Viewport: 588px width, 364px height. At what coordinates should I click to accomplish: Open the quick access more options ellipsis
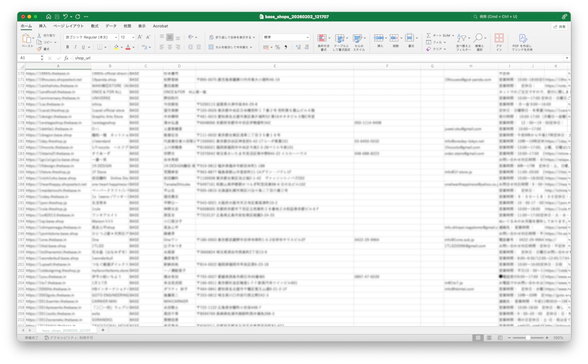(x=86, y=16)
